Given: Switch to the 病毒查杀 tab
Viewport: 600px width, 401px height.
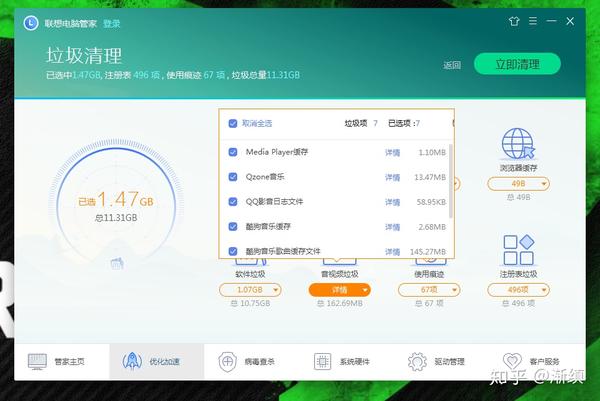Looking at the screenshot, I should tap(252, 361).
